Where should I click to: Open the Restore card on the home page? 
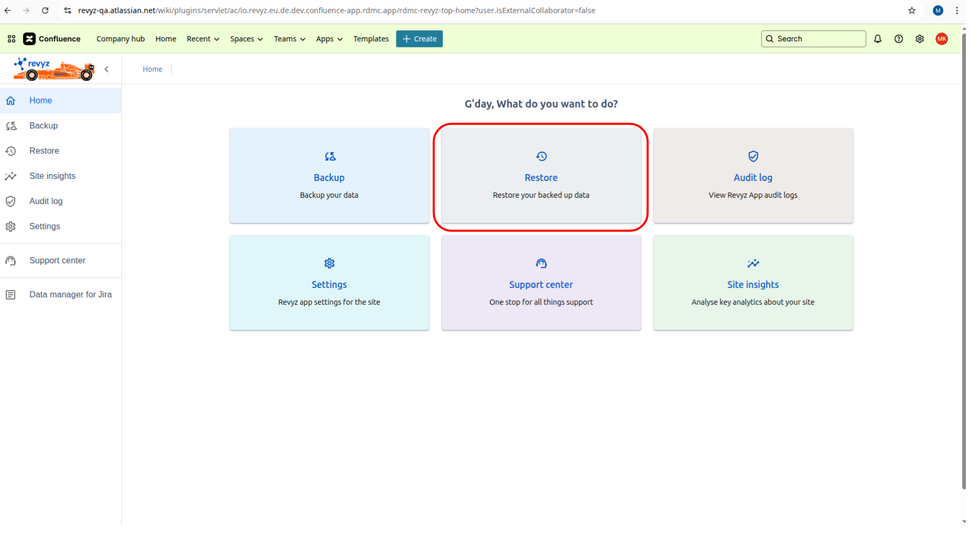pos(541,177)
